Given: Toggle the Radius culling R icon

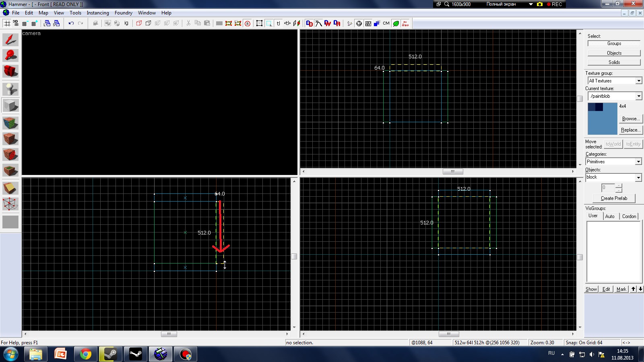Looking at the screenshot, I should click(248, 23).
